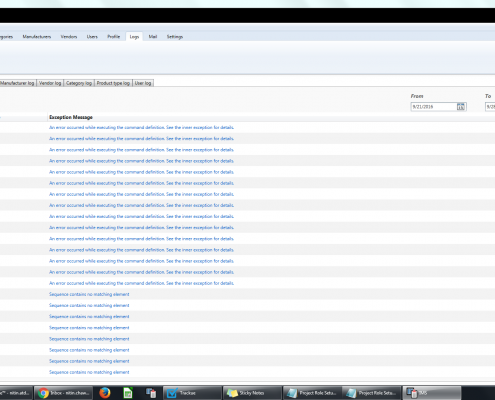Show the Vendor log
The width and height of the screenshot is (495, 400).
click(50, 83)
